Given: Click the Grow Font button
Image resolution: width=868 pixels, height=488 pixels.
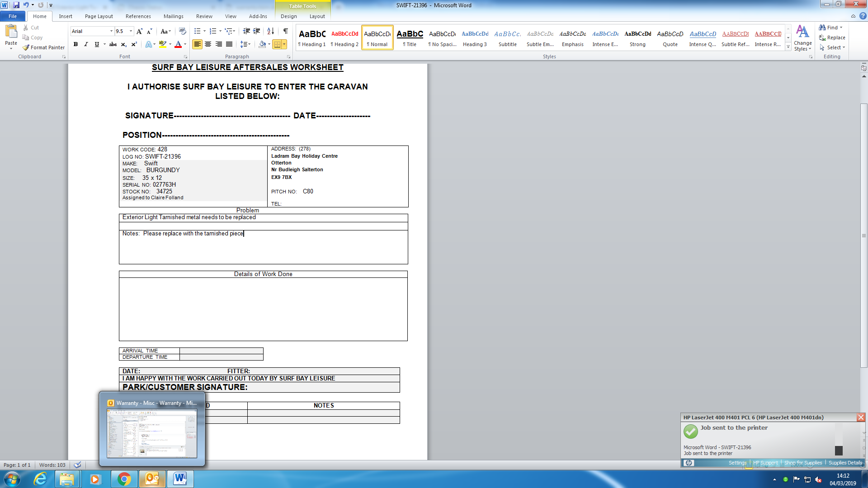Looking at the screenshot, I should [x=139, y=31].
